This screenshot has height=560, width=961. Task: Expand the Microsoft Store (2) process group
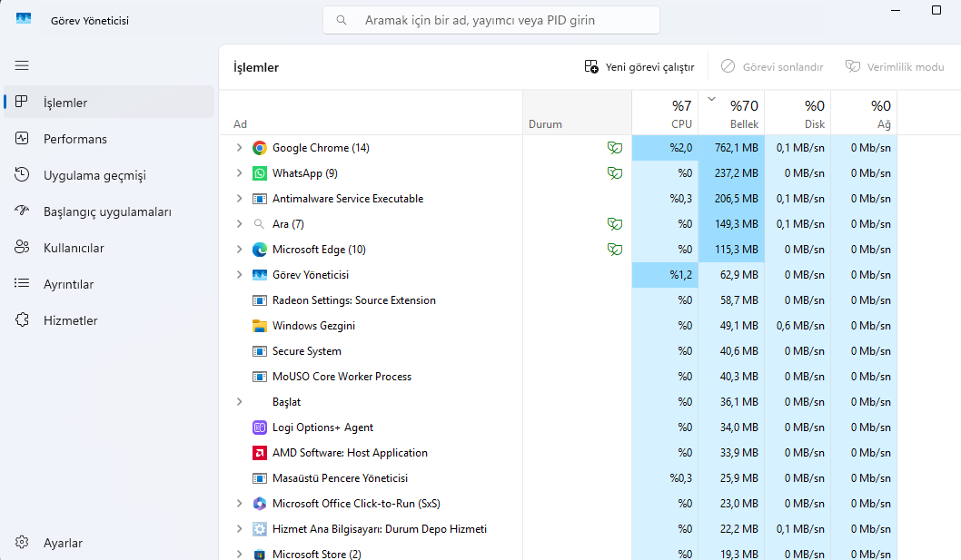(239, 554)
